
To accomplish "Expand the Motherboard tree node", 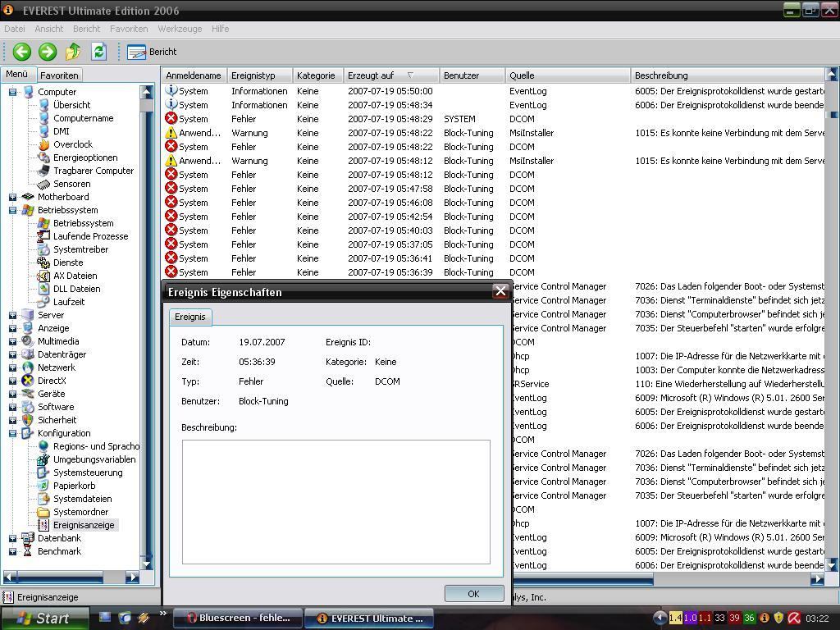I will point(12,197).
